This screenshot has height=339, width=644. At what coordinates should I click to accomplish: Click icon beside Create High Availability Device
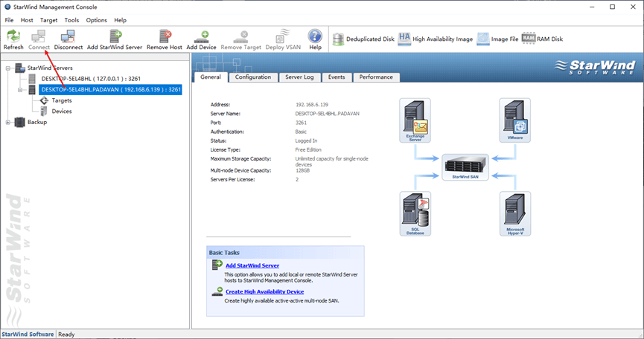click(217, 291)
